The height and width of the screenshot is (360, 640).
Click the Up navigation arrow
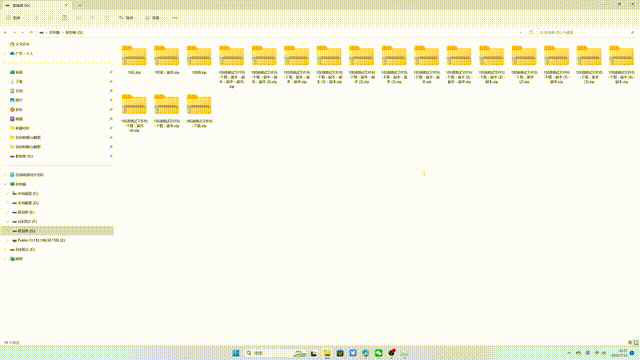pyautogui.click(x=31, y=32)
